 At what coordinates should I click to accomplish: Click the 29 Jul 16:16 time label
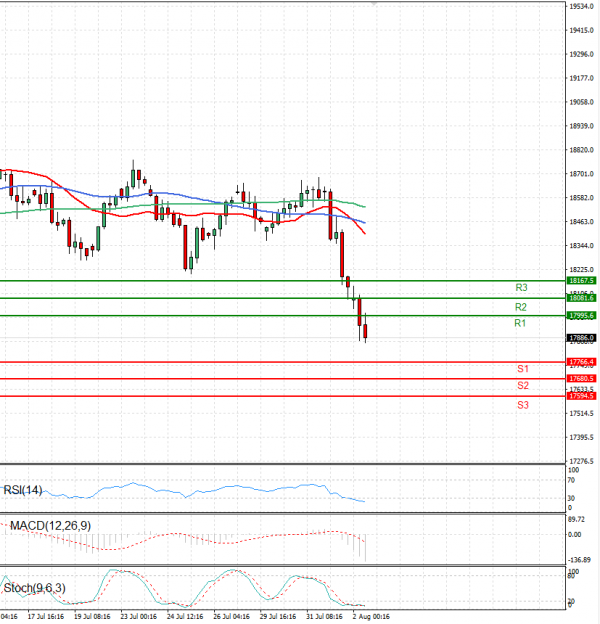coord(278,616)
